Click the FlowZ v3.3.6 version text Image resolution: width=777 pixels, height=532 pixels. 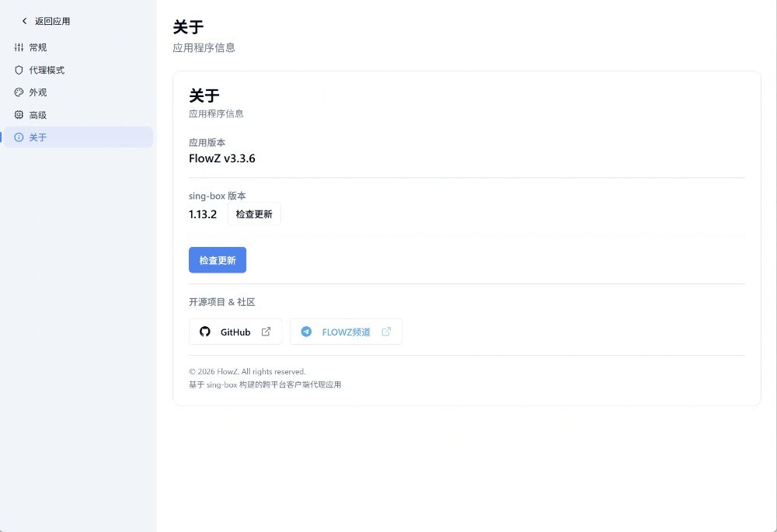pyautogui.click(x=222, y=158)
